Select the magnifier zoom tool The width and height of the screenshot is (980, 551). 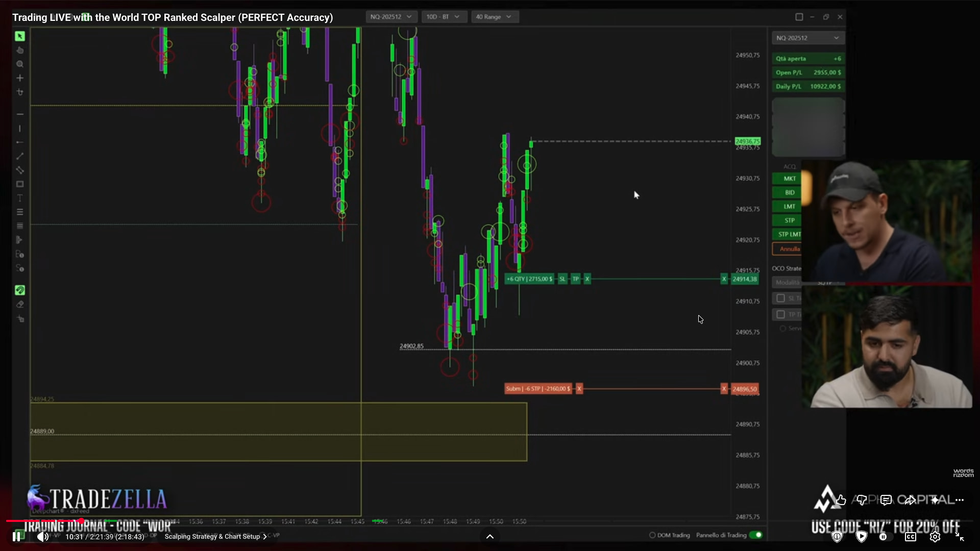click(20, 64)
